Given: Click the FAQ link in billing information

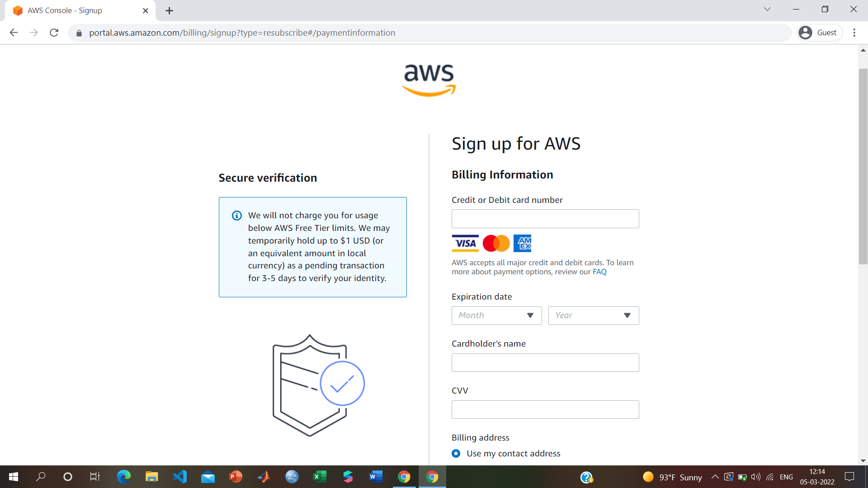Looking at the screenshot, I should (599, 272).
